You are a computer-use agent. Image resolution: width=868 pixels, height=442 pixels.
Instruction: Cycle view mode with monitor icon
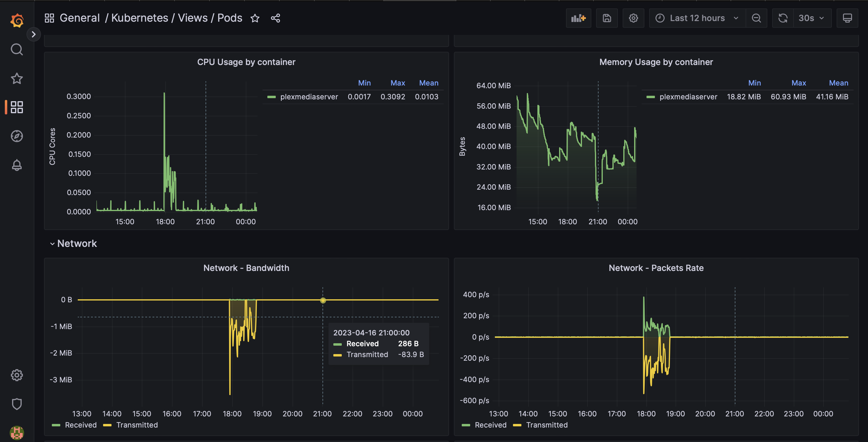847,18
